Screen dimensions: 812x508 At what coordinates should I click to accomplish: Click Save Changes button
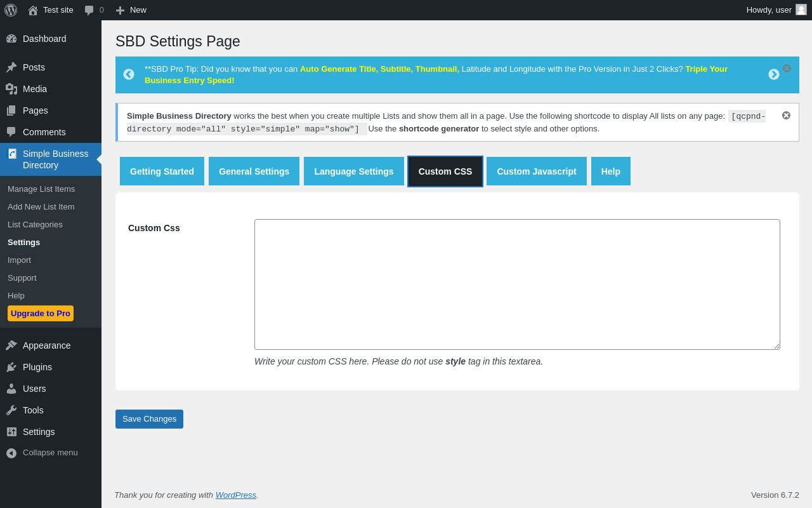(149, 419)
